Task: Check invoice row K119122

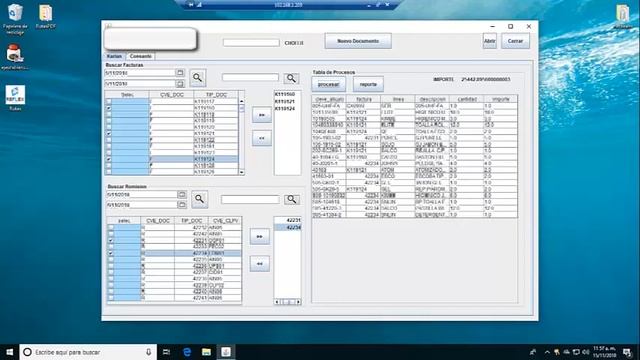Action: (109, 140)
